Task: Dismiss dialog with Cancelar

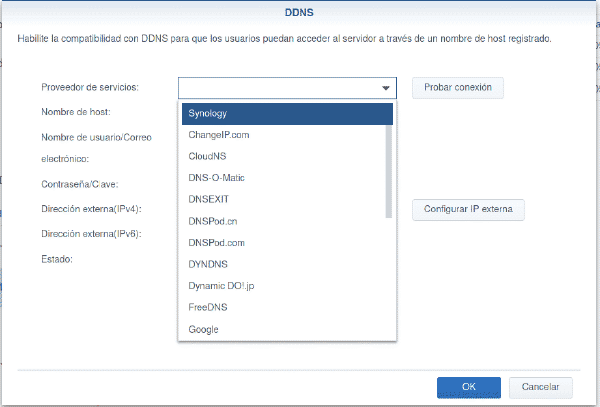Action: point(540,387)
